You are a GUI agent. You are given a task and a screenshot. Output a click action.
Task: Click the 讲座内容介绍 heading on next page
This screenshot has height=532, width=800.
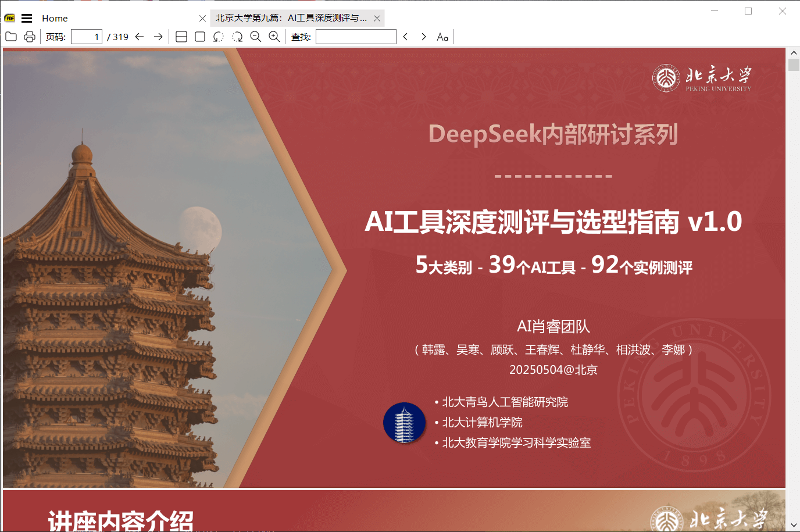click(121, 520)
